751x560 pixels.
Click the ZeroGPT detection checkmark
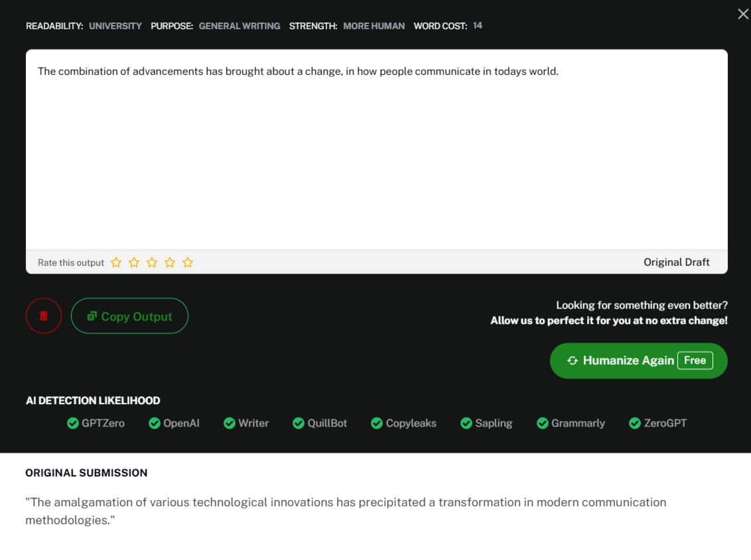coord(635,423)
